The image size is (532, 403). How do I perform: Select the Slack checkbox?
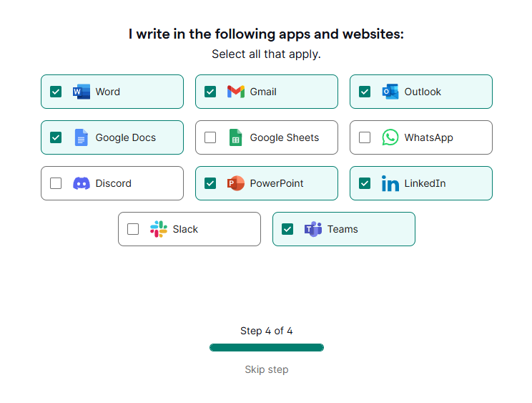click(133, 229)
